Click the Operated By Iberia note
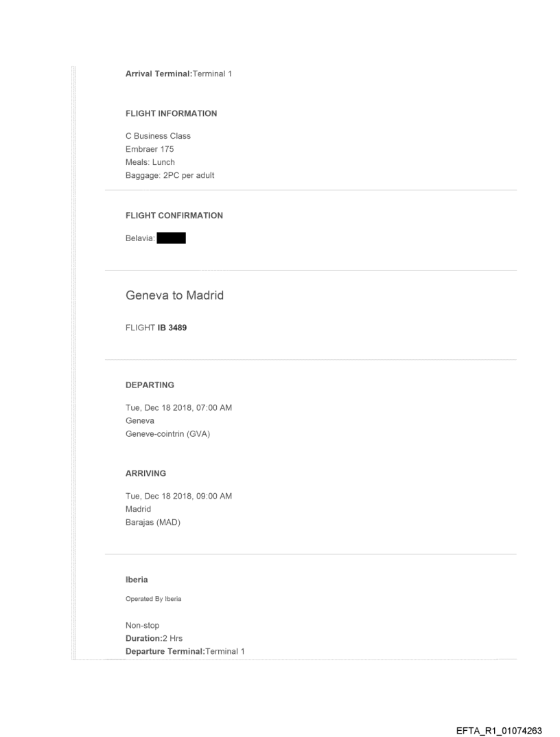Image resolution: width=560 pixels, height=737 pixels. 153,598
